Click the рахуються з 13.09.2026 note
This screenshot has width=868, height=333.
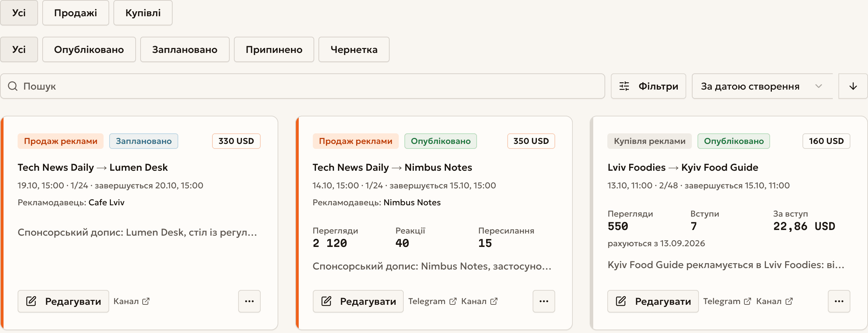tap(656, 243)
